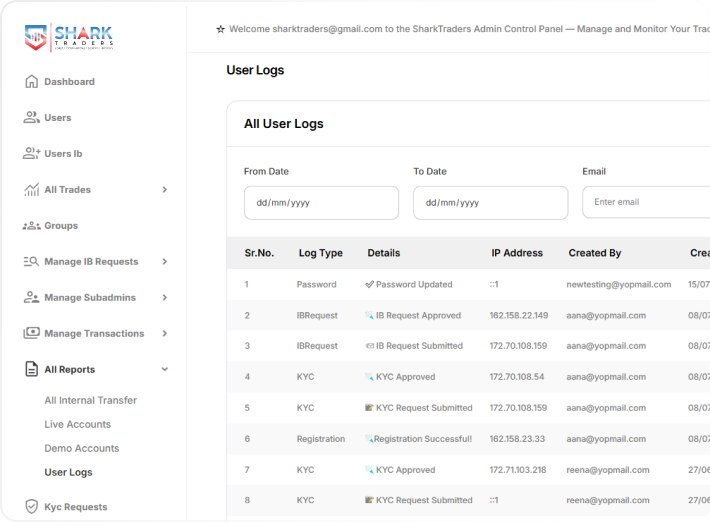Click the Sr.No. column header
710x522 pixels.
point(259,253)
